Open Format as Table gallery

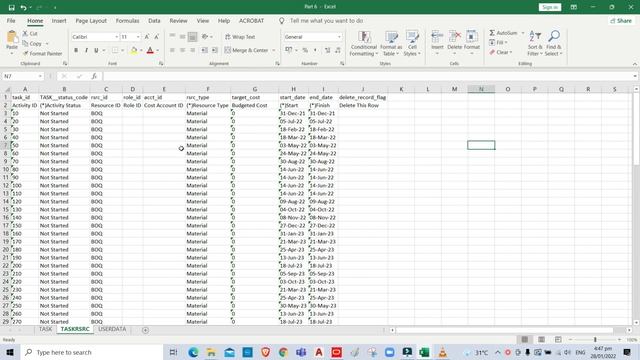point(391,43)
